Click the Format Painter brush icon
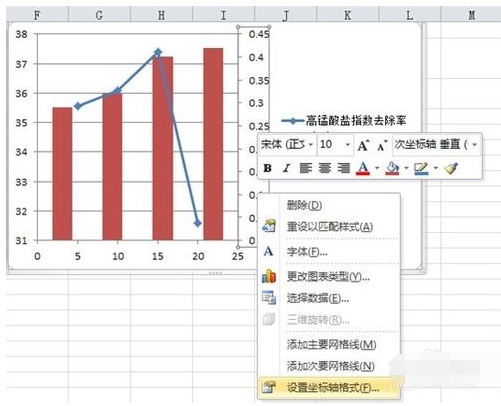The height and width of the screenshot is (406, 501). tap(451, 168)
